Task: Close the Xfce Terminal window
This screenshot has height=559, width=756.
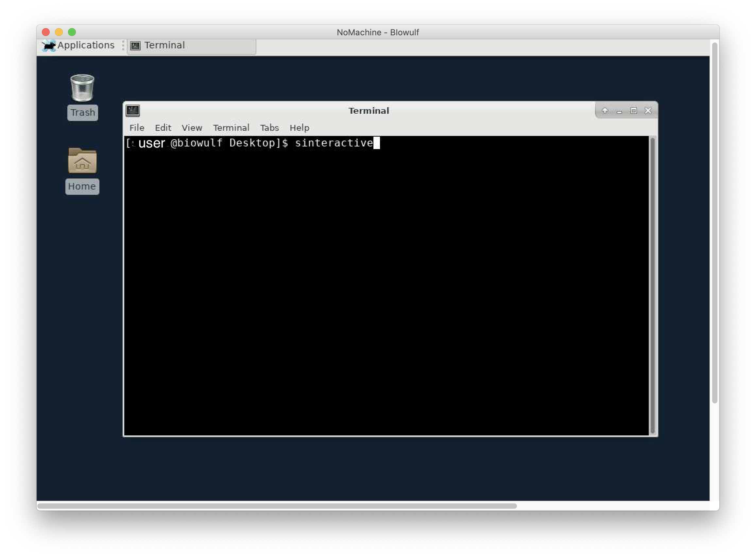Action: tap(648, 110)
